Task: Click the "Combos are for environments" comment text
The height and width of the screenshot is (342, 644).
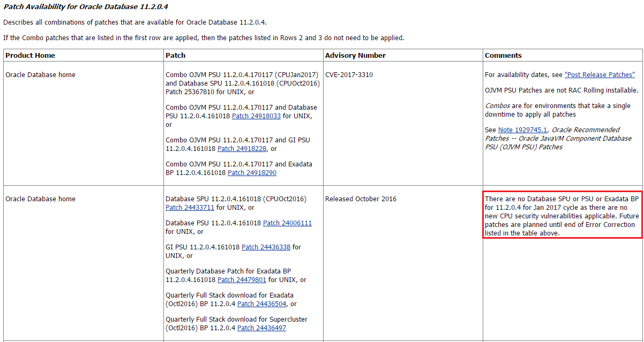Action: tap(558, 110)
